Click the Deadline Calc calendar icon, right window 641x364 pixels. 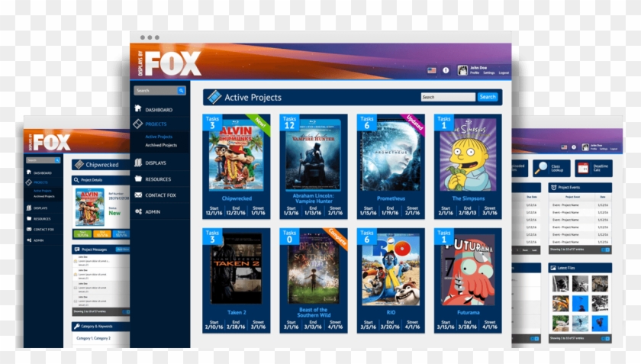583,168
